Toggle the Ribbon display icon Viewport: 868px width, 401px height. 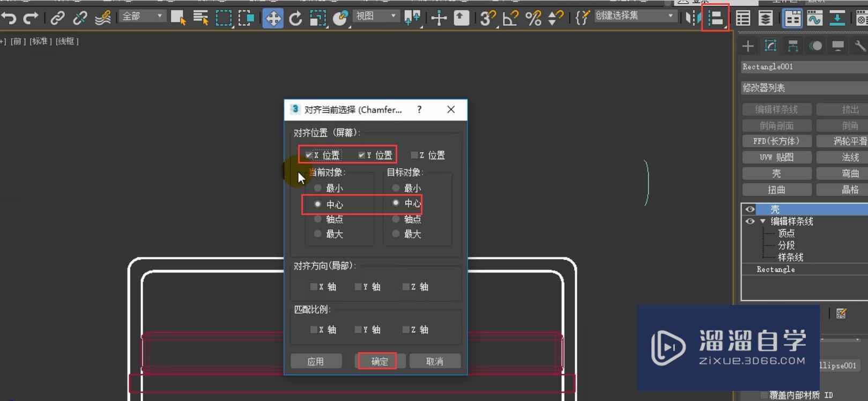792,18
